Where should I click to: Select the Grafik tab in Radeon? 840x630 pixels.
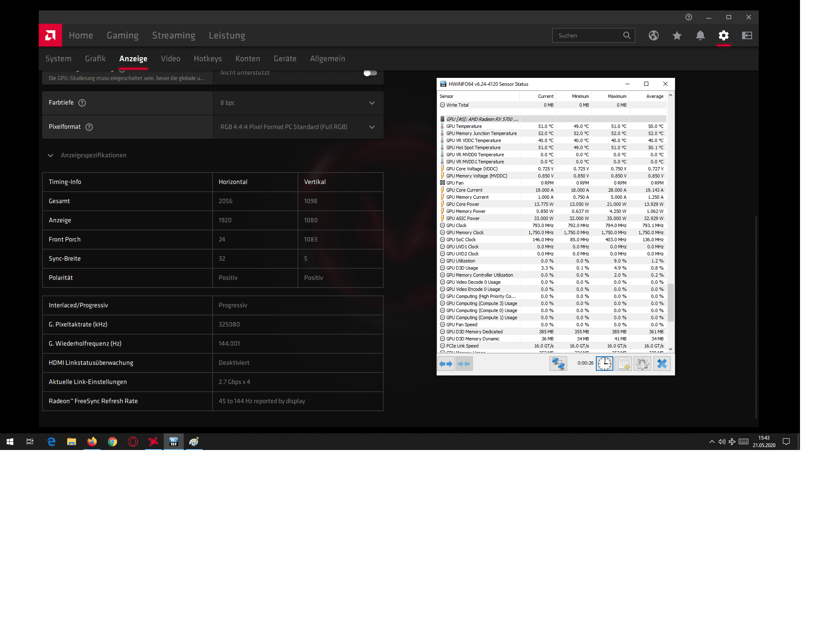point(95,59)
